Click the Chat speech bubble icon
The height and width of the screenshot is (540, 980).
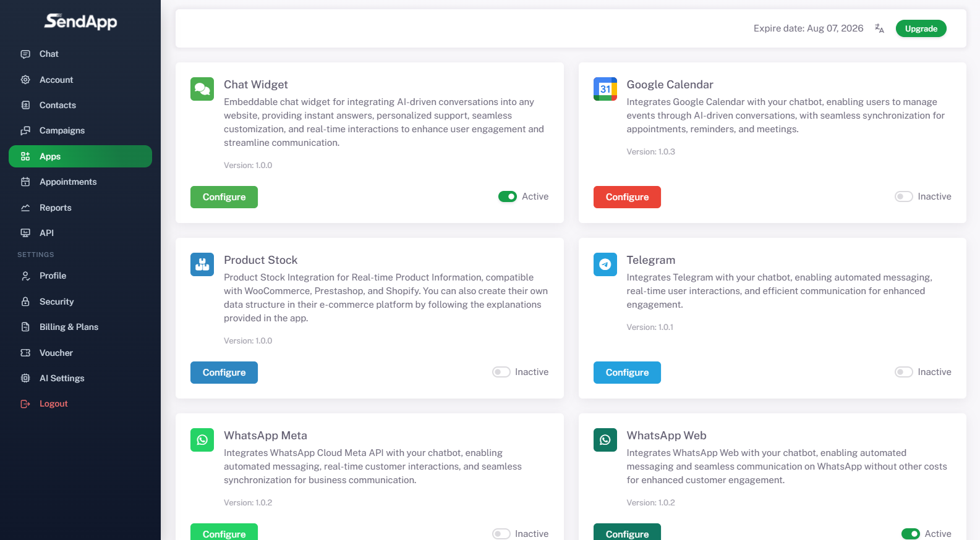click(25, 54)
